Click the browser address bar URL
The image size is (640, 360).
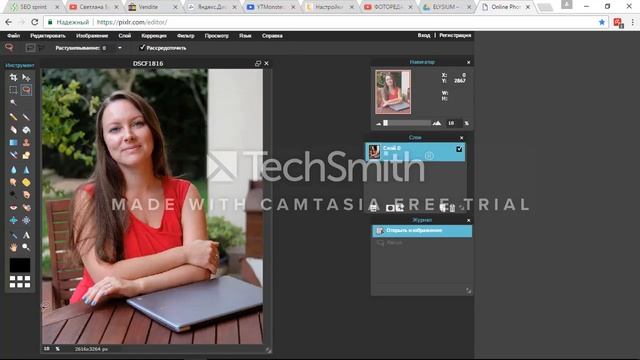pos(132,22)
